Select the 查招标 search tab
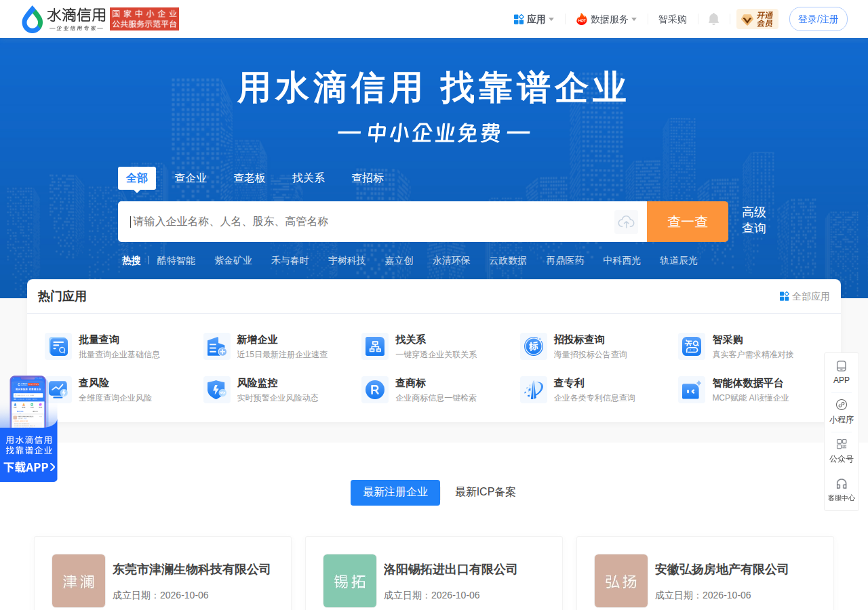 coord(368,178)
